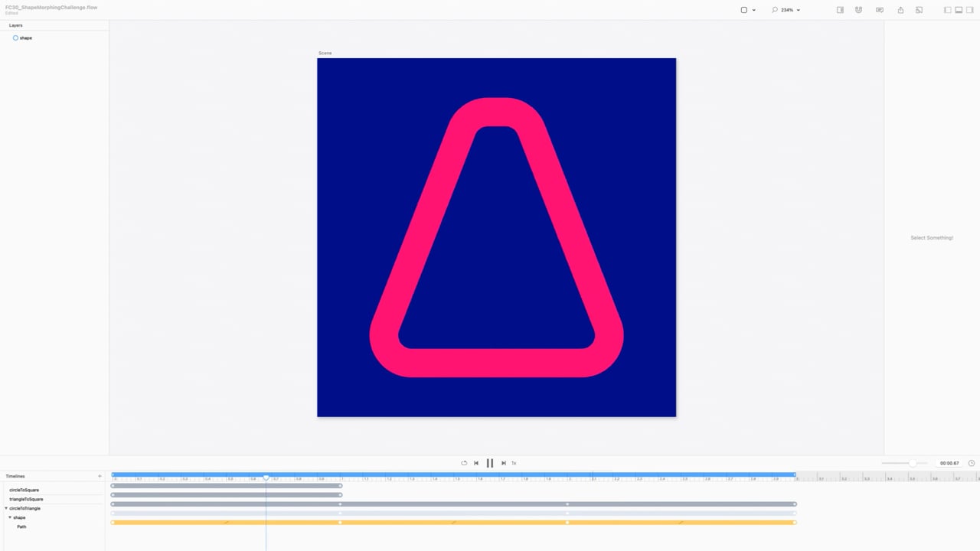Click the Layers panel header
This screenshot has width=980, height=551.
[x=15, y=25]
